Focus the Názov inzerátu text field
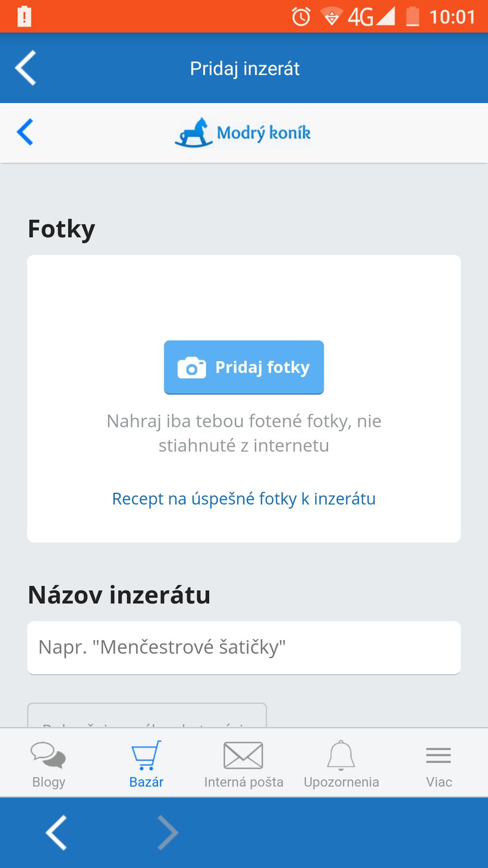 click(x=243, y=647)
